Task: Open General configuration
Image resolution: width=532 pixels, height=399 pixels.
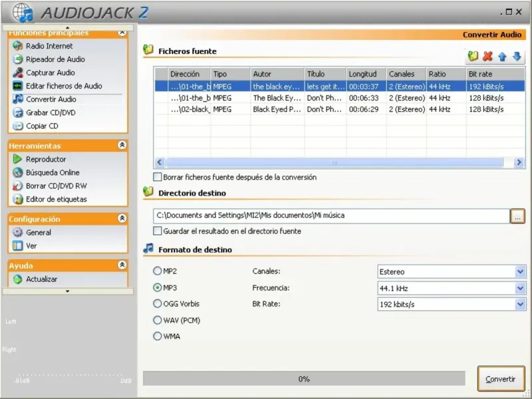Action: (x=39, y=232)
